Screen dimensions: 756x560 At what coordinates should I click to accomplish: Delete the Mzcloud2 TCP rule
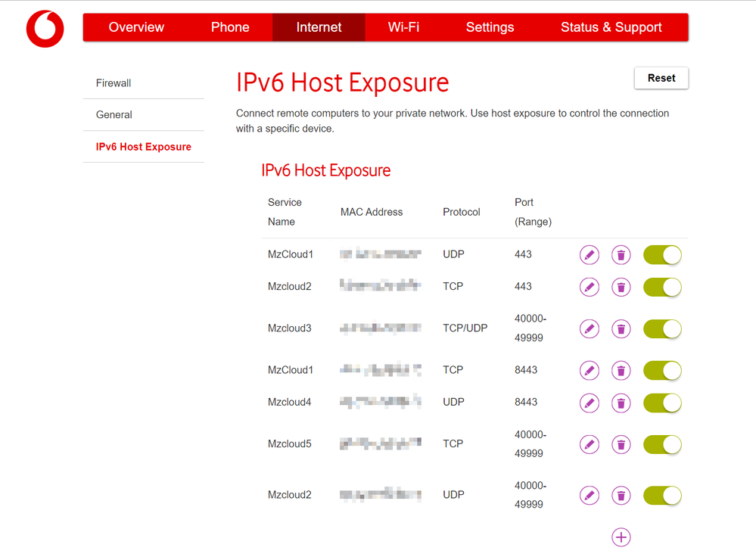[621, 287]
